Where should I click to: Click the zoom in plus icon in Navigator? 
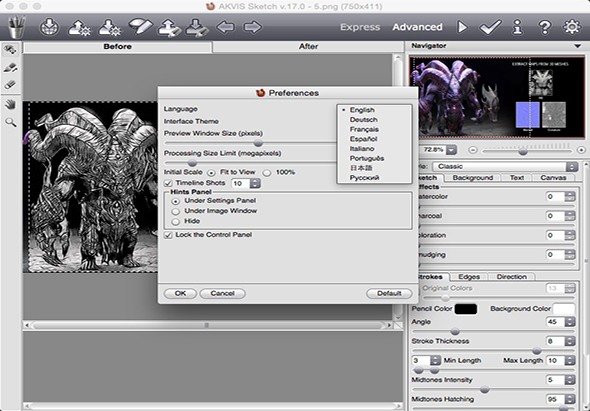coord(581,150)
